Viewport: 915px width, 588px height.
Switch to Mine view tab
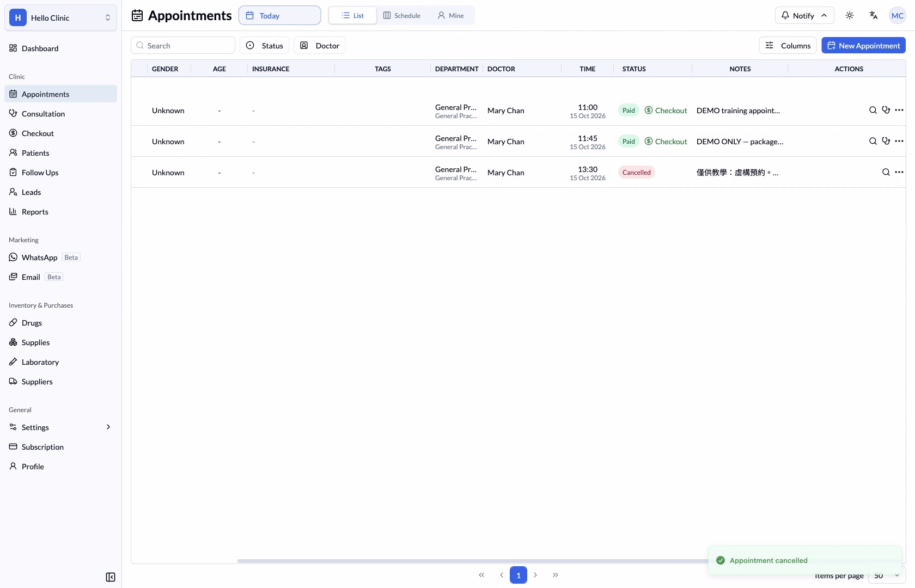click(451, 15)
